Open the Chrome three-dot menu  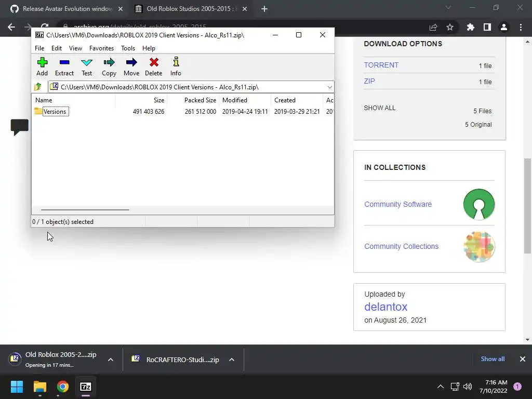pos(521,27)
